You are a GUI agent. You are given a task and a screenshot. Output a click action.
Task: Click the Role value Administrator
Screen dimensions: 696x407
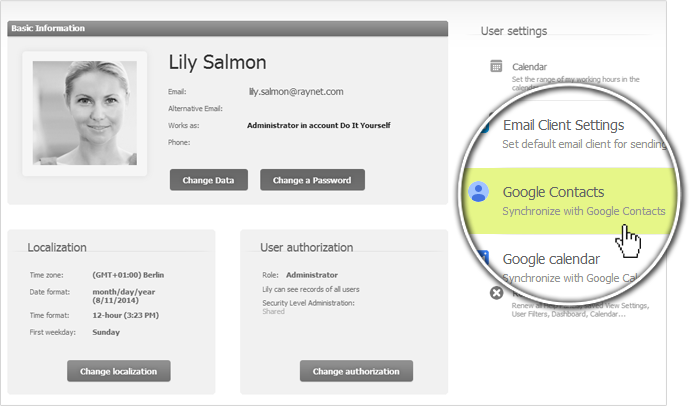click(312, 275)
